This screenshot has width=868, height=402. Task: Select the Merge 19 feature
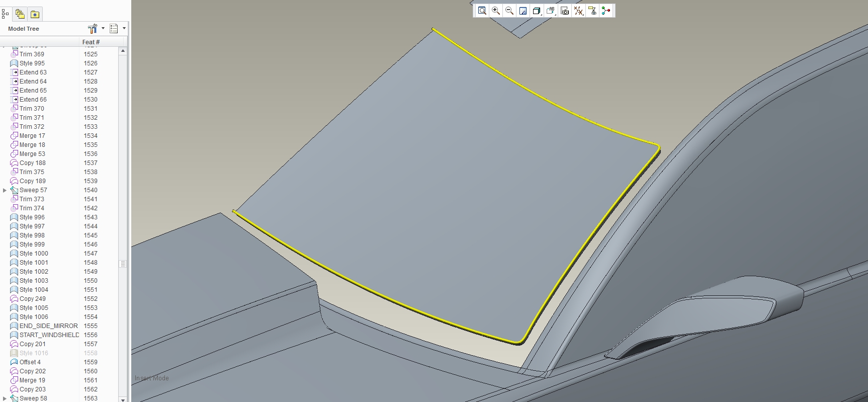32,380
